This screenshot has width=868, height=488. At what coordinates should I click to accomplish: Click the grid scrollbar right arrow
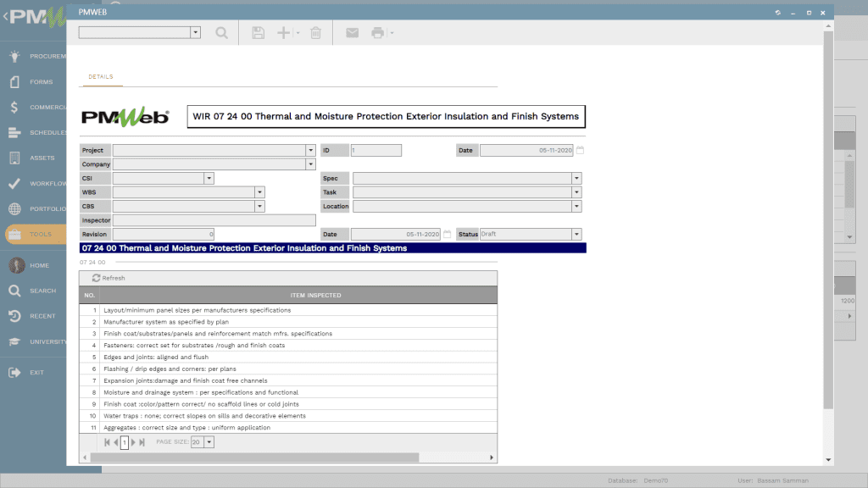(x=492, y=457)
